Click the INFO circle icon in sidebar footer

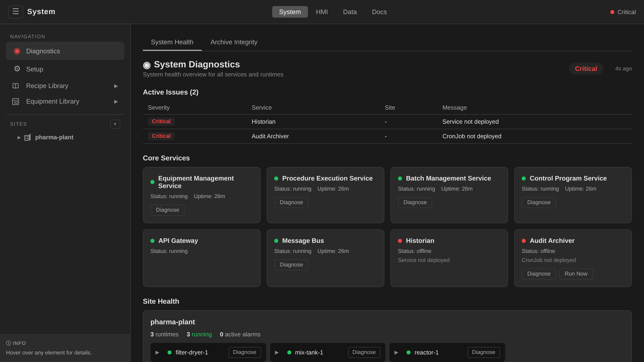tap(9, 343)
